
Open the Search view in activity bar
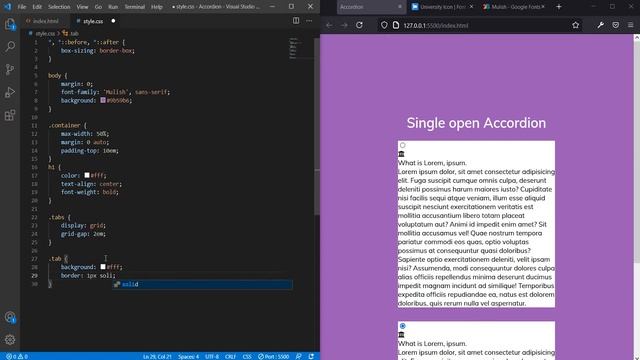pyautogui.click(x=10, y=47)
